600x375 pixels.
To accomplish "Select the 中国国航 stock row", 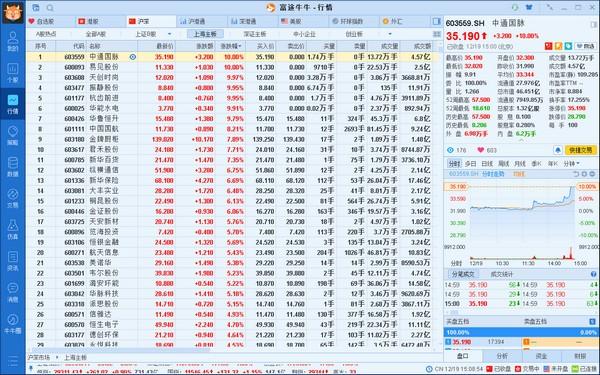I will click(x=230, y=129).
